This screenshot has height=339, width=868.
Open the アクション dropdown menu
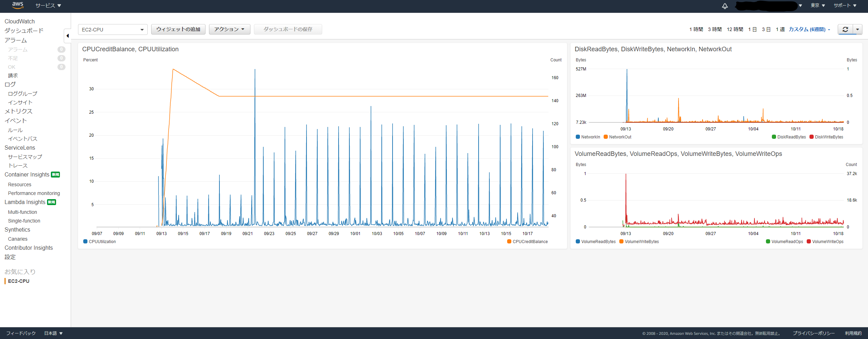229,29
